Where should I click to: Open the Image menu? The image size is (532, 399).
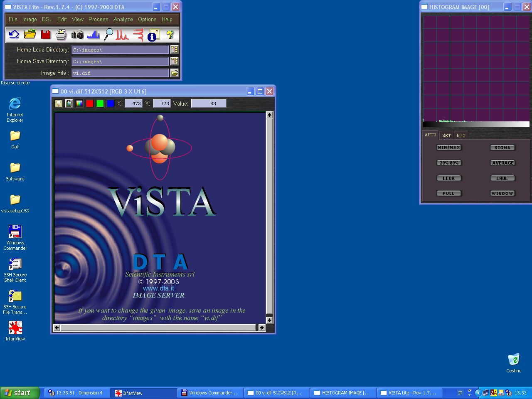point(30,19)
